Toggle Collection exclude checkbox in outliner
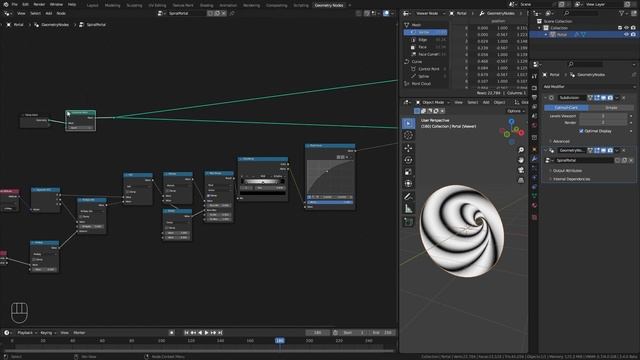 click(x=620, y=28)
